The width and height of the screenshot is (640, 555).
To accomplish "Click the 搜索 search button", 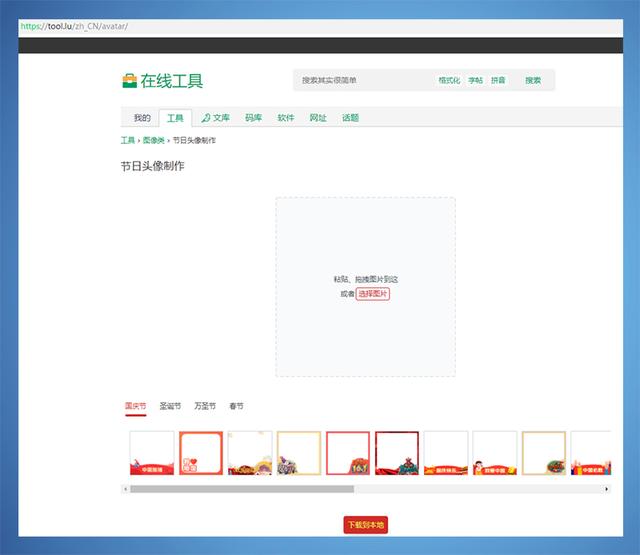I will coord(533,81).
